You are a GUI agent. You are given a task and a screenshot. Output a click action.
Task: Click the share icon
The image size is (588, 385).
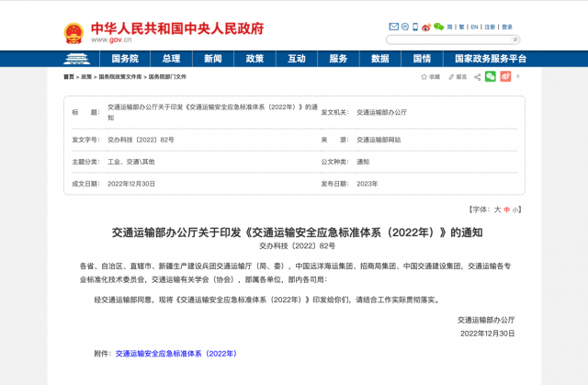[x=478, y=77]
